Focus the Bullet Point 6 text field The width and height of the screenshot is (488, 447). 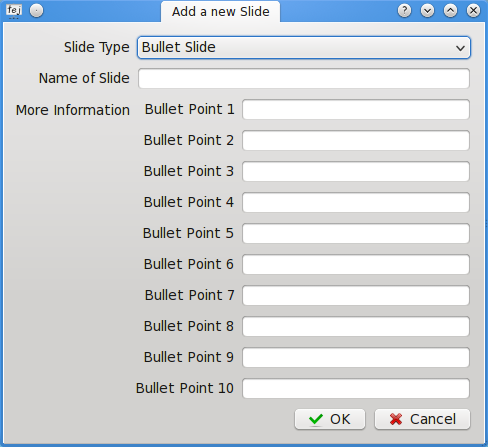[356, 264]
